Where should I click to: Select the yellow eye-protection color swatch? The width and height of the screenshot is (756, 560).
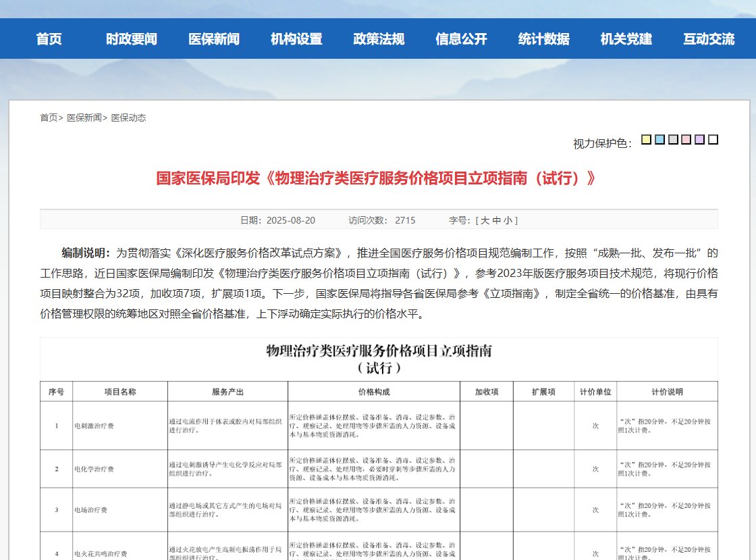pyautogui.click(x=645, y=139)
